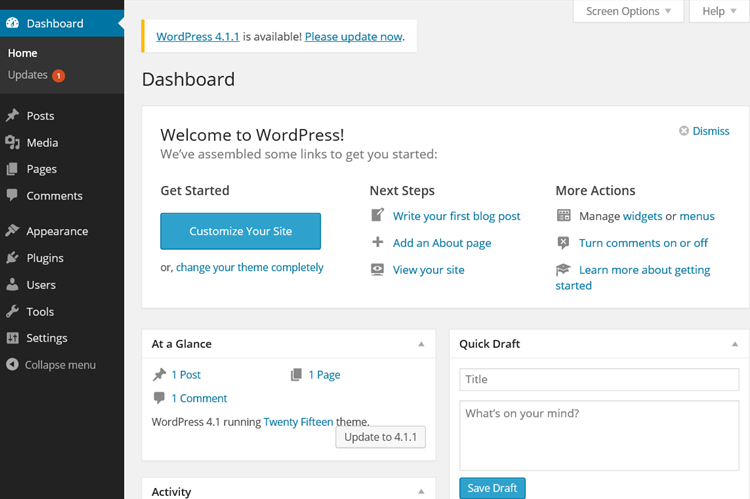Click Write your first blog post
750x499 pixels.
coord(456,216)
